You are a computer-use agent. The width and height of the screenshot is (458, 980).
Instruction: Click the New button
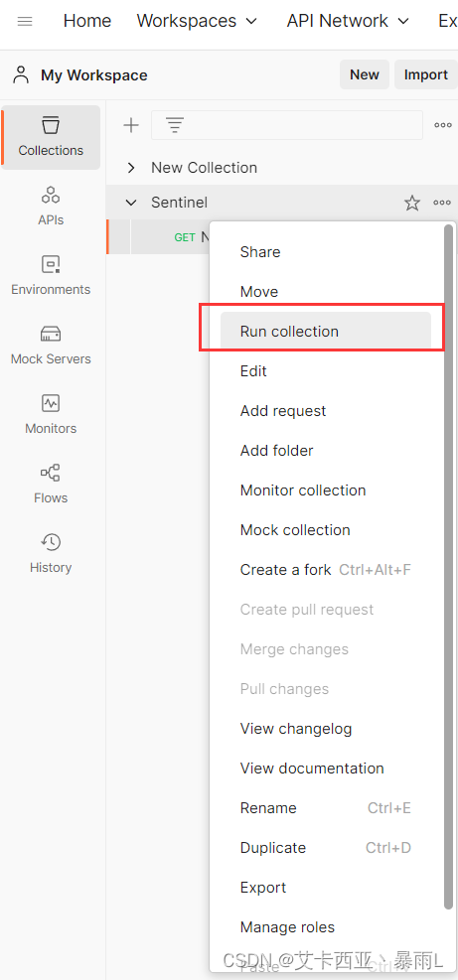(365, 75)
